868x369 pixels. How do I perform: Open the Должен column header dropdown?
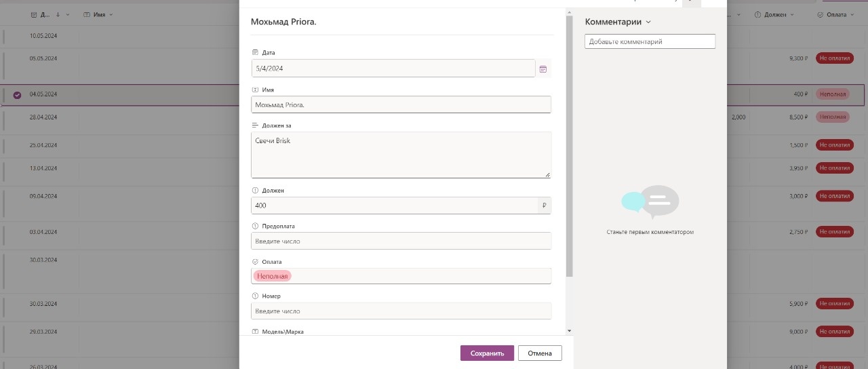(792, 14)
